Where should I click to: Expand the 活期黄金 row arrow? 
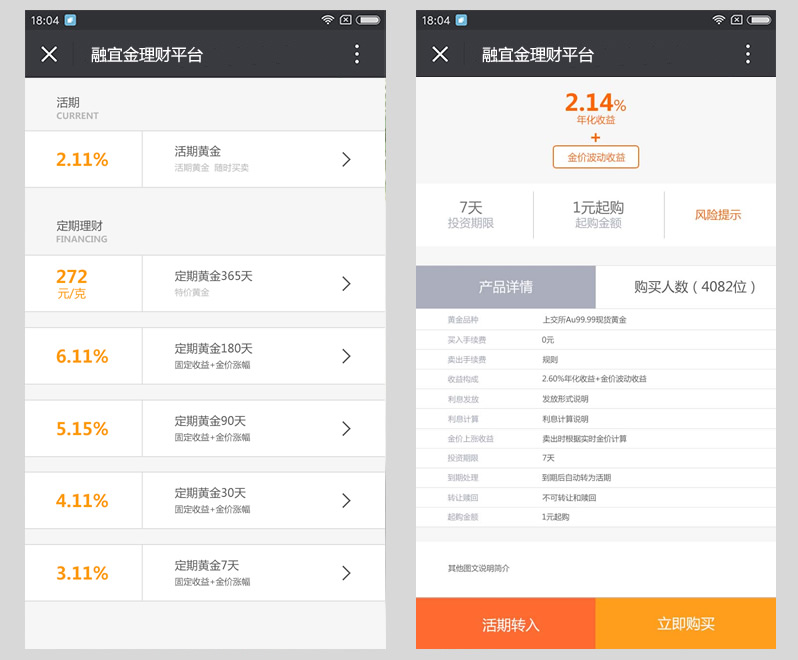[346, 159]
